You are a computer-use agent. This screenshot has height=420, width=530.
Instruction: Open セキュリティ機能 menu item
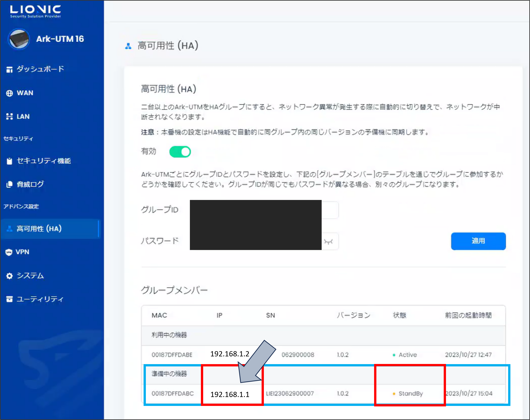click(44, 161)
